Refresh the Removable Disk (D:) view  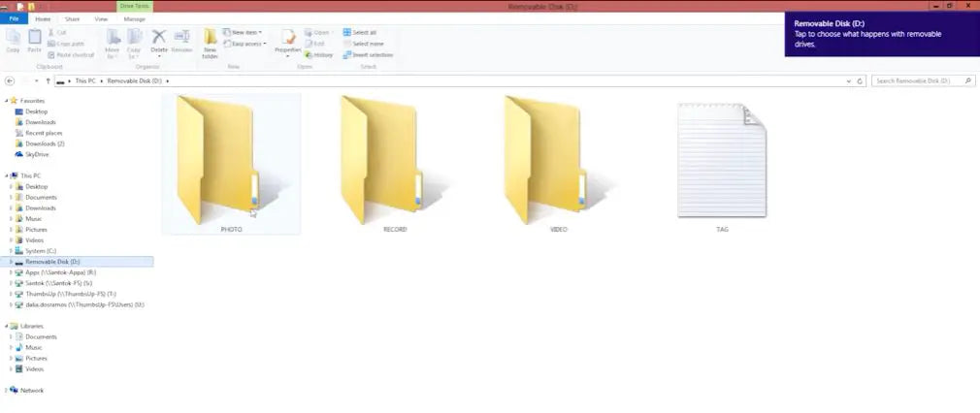click(x=860, y=81)
